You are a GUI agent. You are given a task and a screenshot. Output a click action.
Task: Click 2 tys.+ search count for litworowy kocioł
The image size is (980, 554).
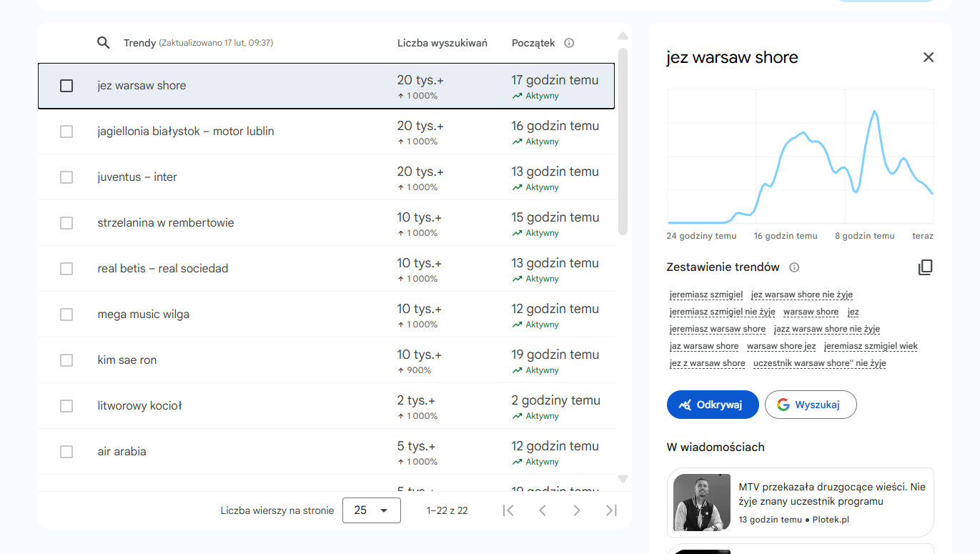(x=416, y=400)
